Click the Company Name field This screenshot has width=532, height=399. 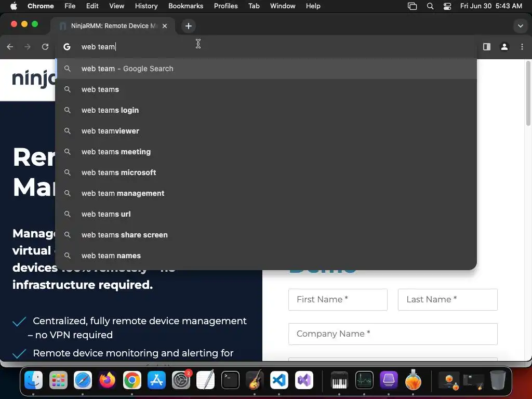point(393,334)
